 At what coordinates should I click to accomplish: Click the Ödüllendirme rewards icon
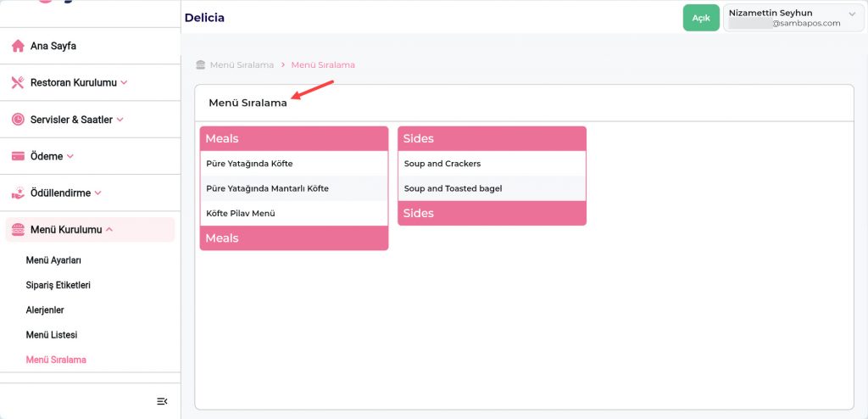(18, 193)
